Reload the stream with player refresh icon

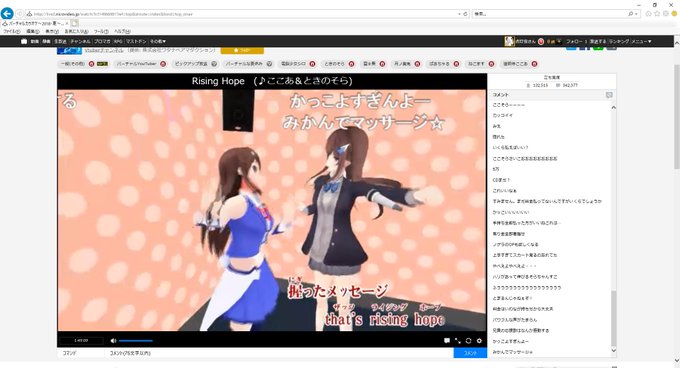[468, 341]
